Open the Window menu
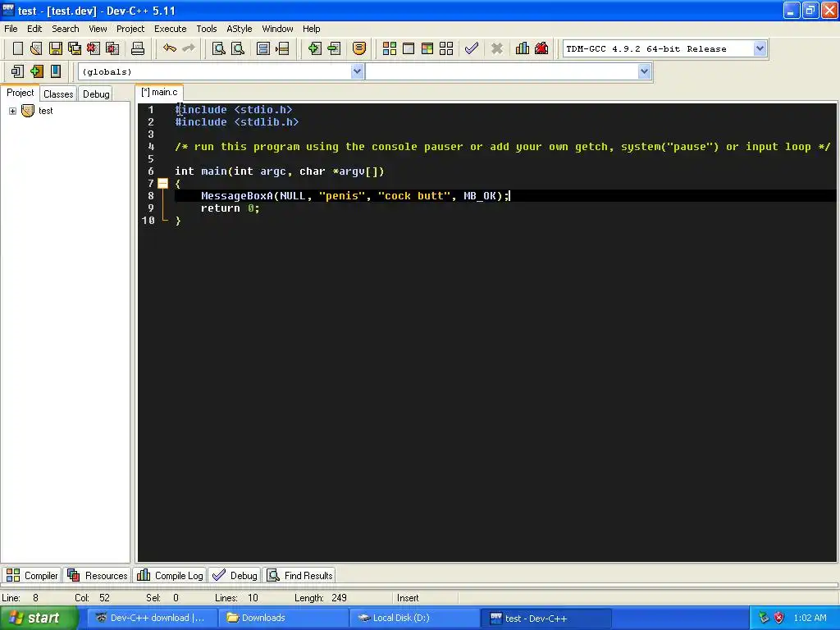840x630 pixels. point(277,29)
